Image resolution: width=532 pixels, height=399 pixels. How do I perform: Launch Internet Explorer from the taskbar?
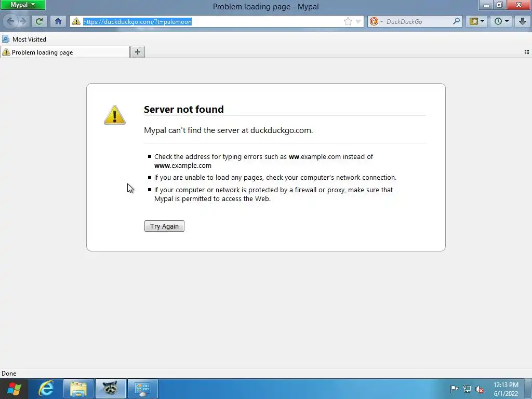click(x=46, y=389)
